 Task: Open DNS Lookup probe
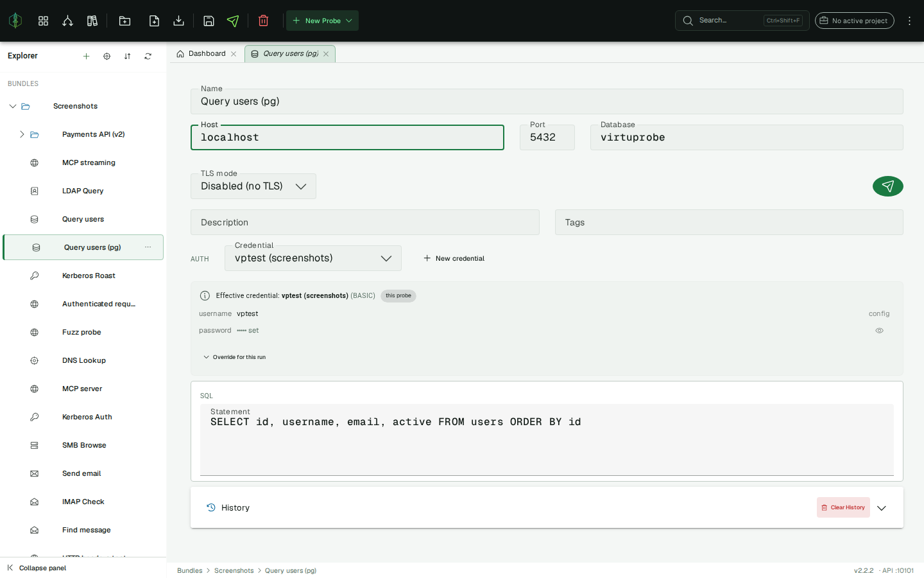click(x=83, y=360)
